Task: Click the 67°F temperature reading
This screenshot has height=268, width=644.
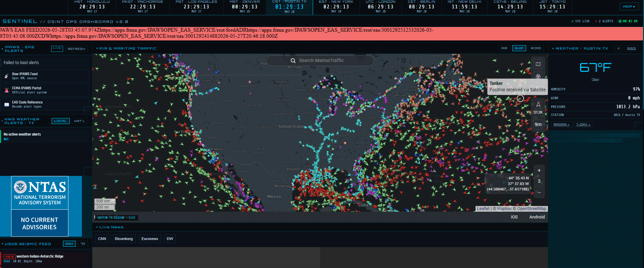Action: point(595,68)
